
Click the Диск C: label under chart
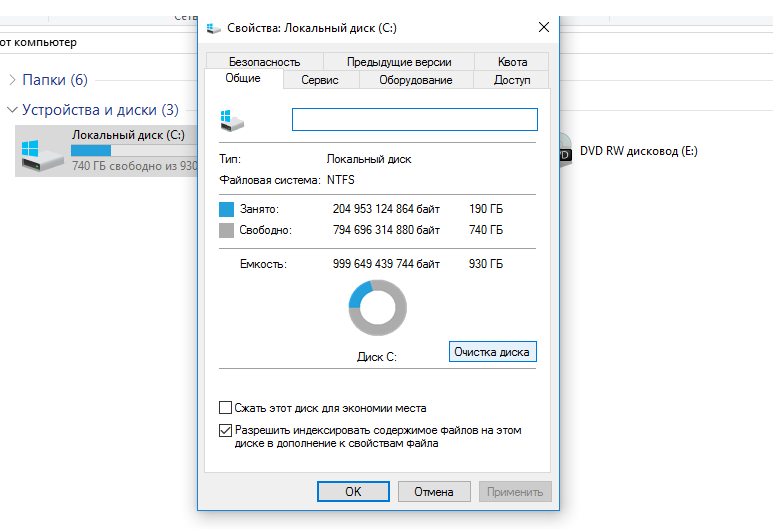point(377,357)
